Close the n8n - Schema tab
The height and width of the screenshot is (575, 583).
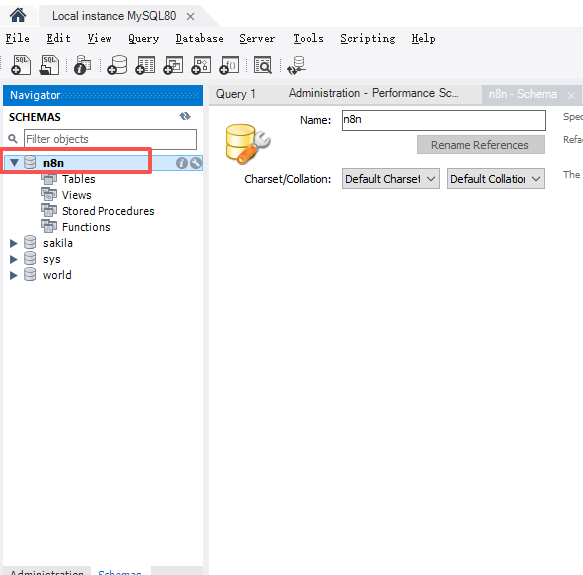click(x=571, y=96)
